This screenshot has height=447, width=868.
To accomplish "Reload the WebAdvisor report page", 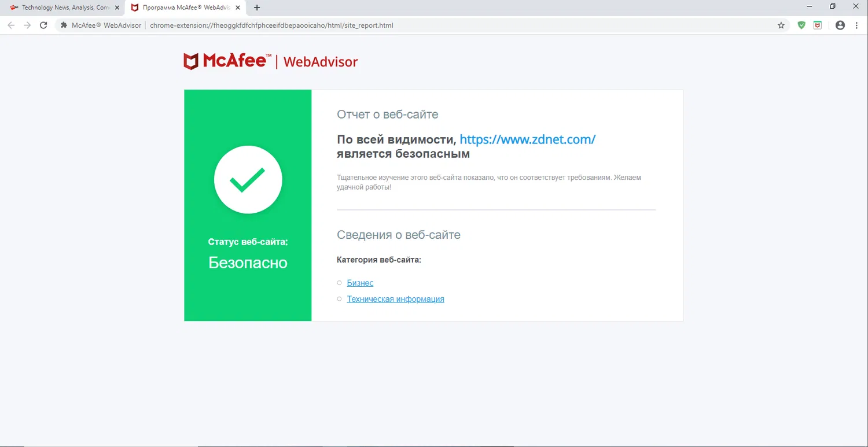I will [x=43, y=25].
